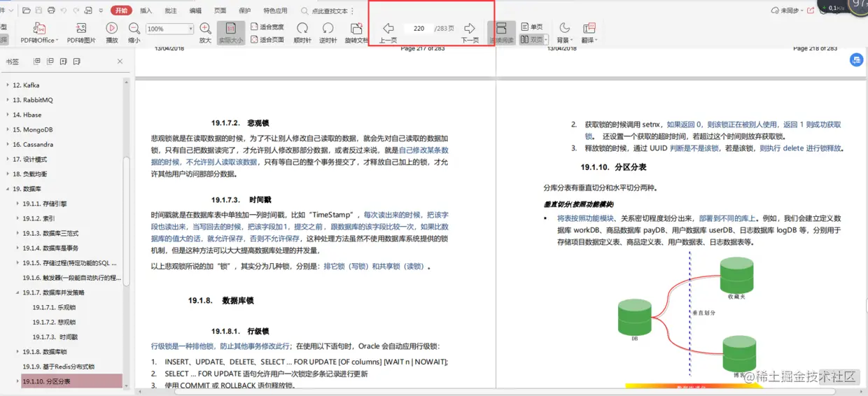Click the save icon in quick toolbar

point(39,10)
